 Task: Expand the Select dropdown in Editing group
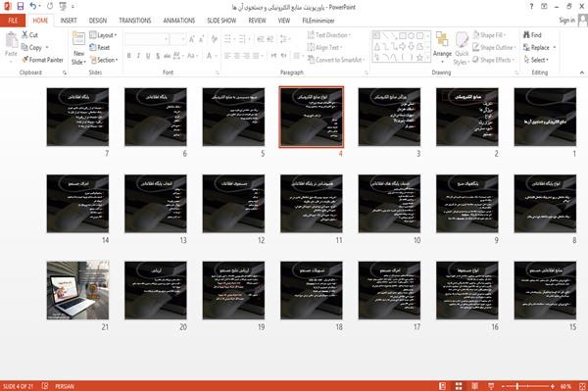(536, 60)
